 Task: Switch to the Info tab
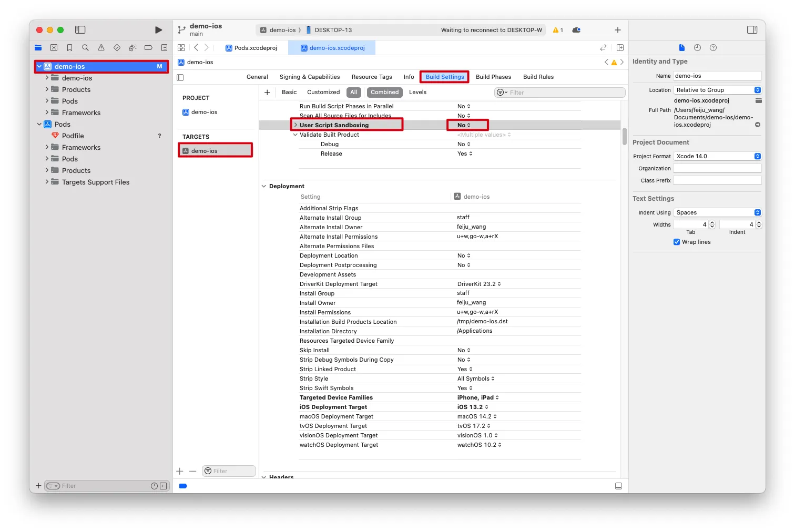tap(409, 77)
